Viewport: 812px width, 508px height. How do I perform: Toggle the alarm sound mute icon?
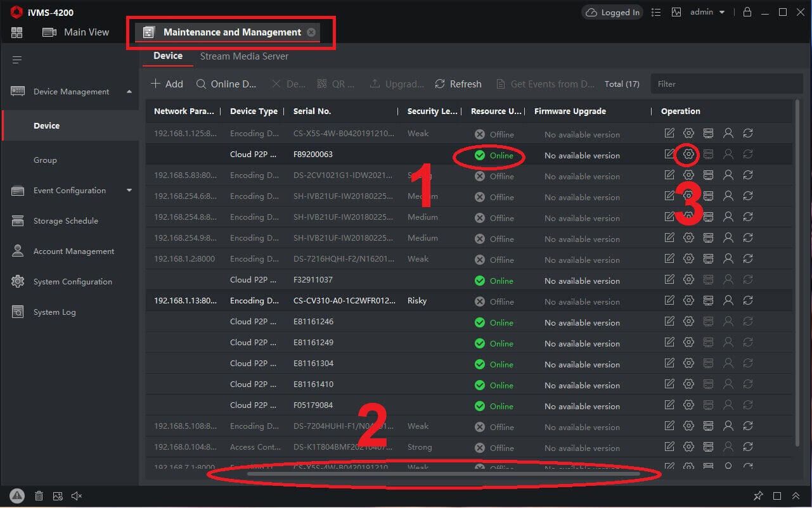[77, 496]
